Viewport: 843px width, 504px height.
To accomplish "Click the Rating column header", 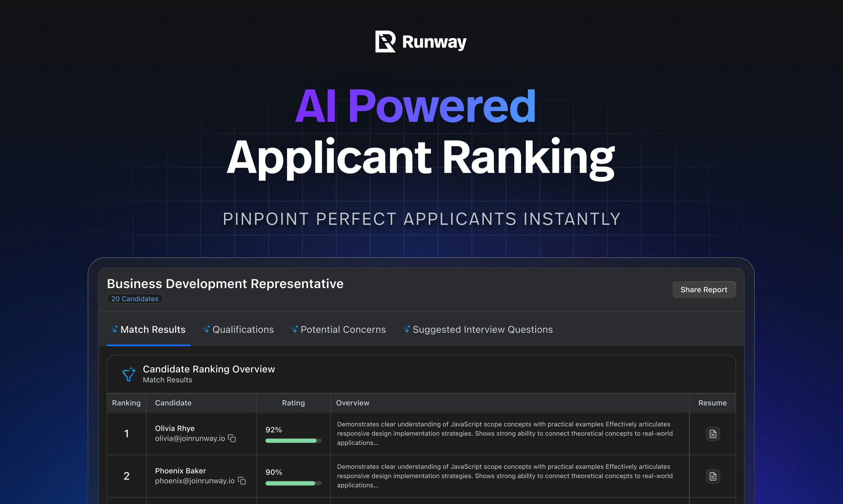I will tap(293, 403).
